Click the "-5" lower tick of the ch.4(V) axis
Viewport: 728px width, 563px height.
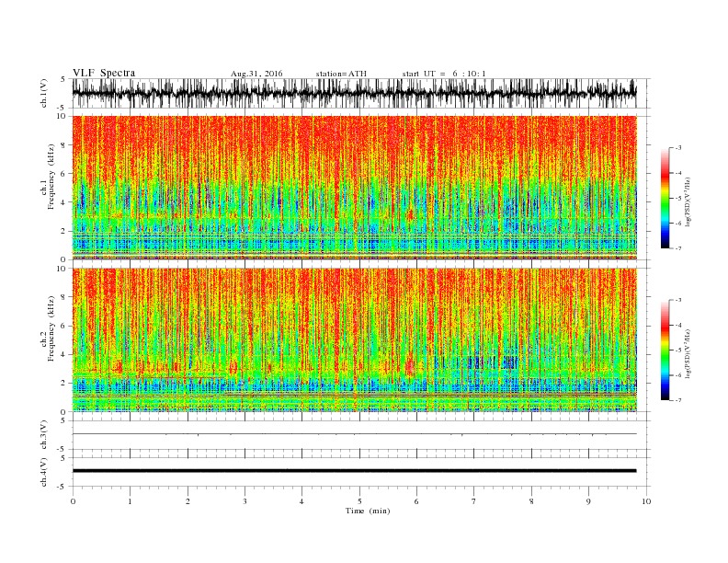click(x=61, y=487)
